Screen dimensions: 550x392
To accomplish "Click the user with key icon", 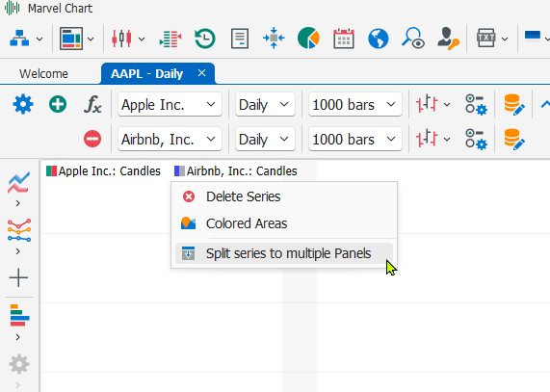I will click(448, 39).
